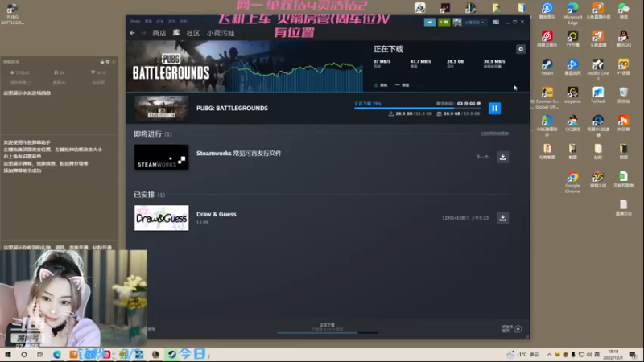Open Counter-Strike Global Offensive shortcut
The width and height of the screenshot is (644, 362).
click(x=547, y=97)
